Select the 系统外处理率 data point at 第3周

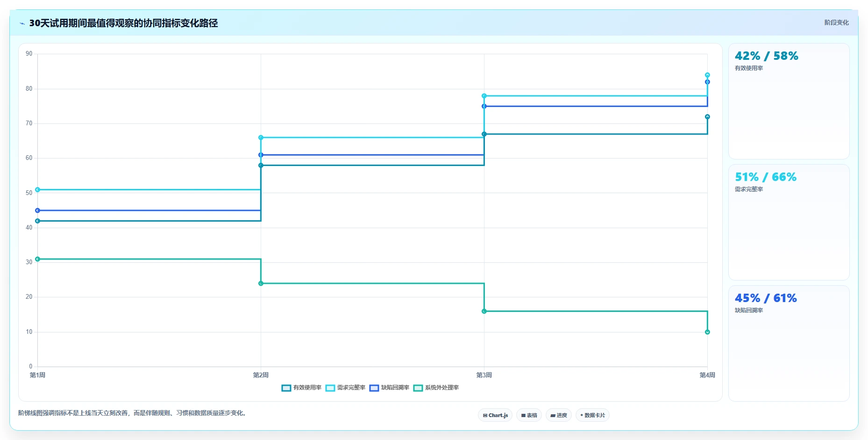coord(484,311)
